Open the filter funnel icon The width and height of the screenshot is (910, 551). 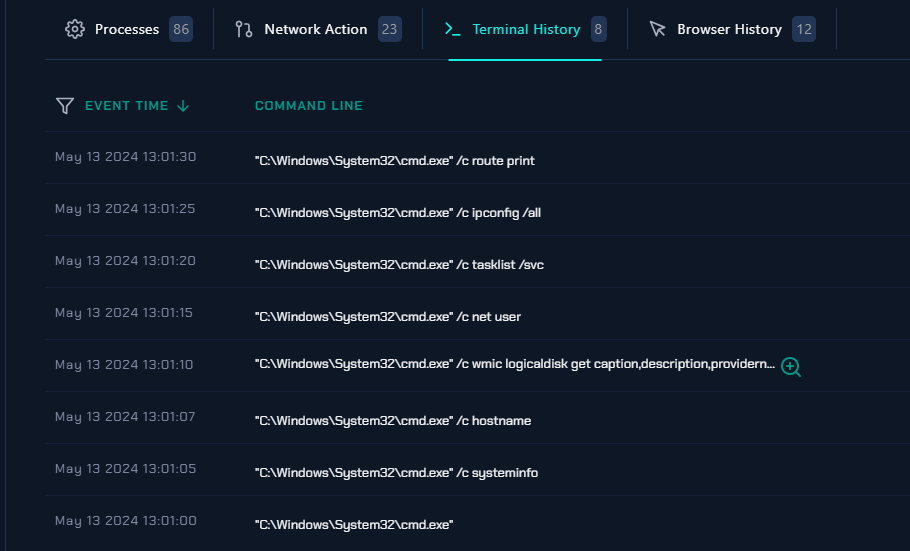pos(65,106)
